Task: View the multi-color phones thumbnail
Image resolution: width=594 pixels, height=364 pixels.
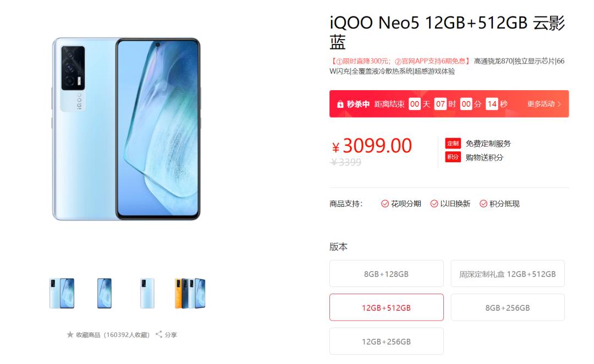Action: coord(190,293)
